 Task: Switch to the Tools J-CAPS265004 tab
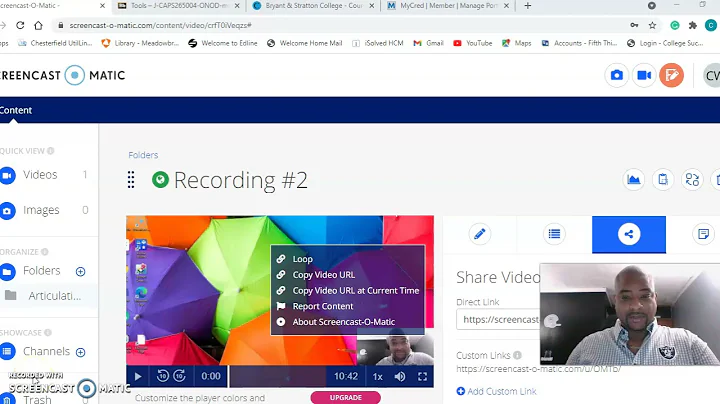coord(180,6)
